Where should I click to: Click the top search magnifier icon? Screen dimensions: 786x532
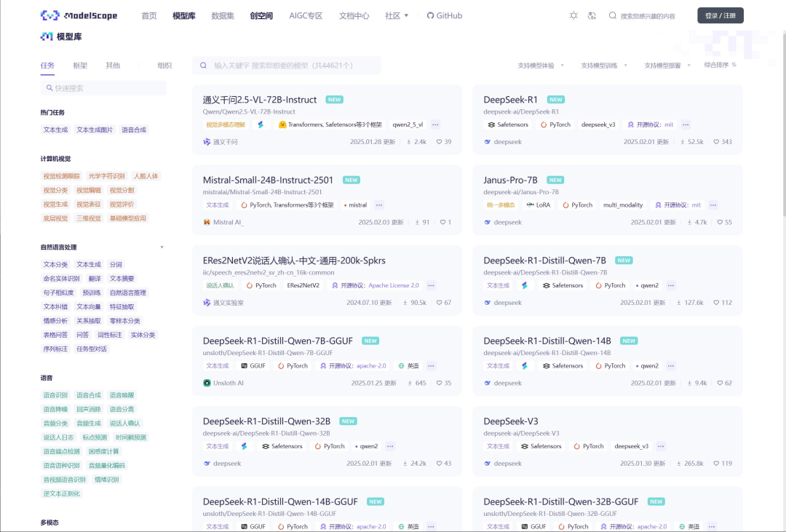pyautogui.click(x=613, y=15)
